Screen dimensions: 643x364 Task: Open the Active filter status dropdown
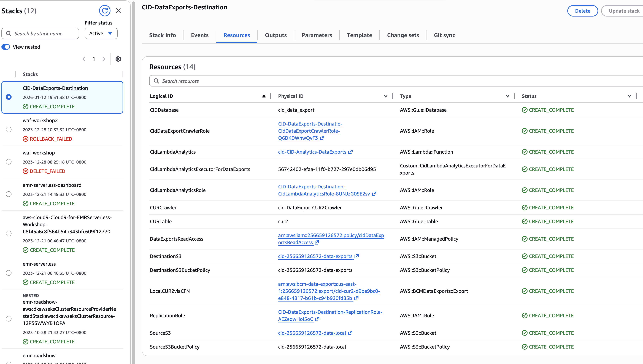(x=101, y=34)
